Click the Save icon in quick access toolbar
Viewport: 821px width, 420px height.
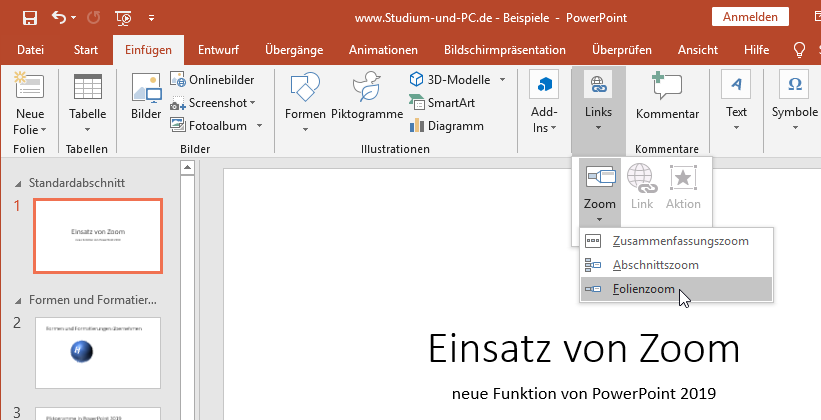pyautogui.click(x=30, y=18)
